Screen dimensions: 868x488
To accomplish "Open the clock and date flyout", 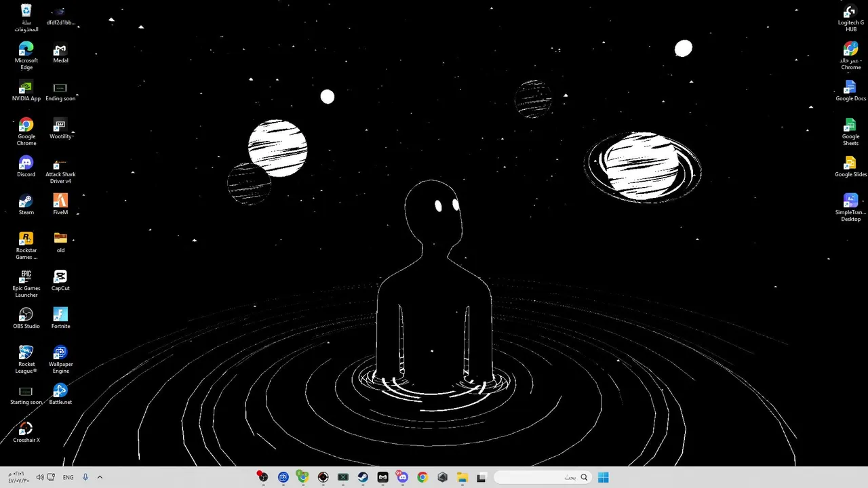I will tap(18, 477).
